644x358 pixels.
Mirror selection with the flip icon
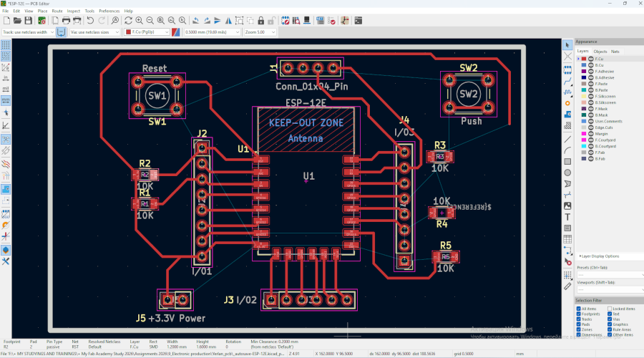[x=228, y=21]
